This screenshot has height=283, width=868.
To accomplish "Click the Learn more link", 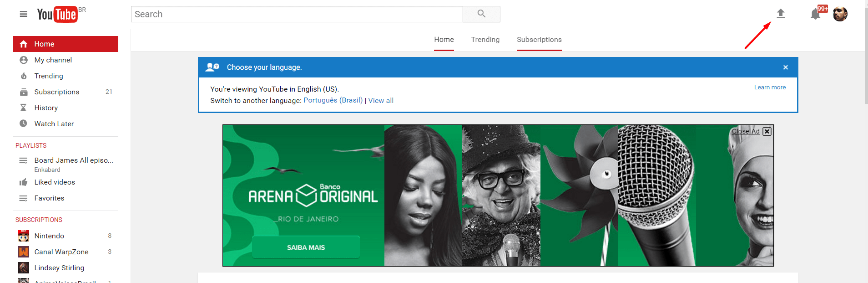I will click(770, 87).
